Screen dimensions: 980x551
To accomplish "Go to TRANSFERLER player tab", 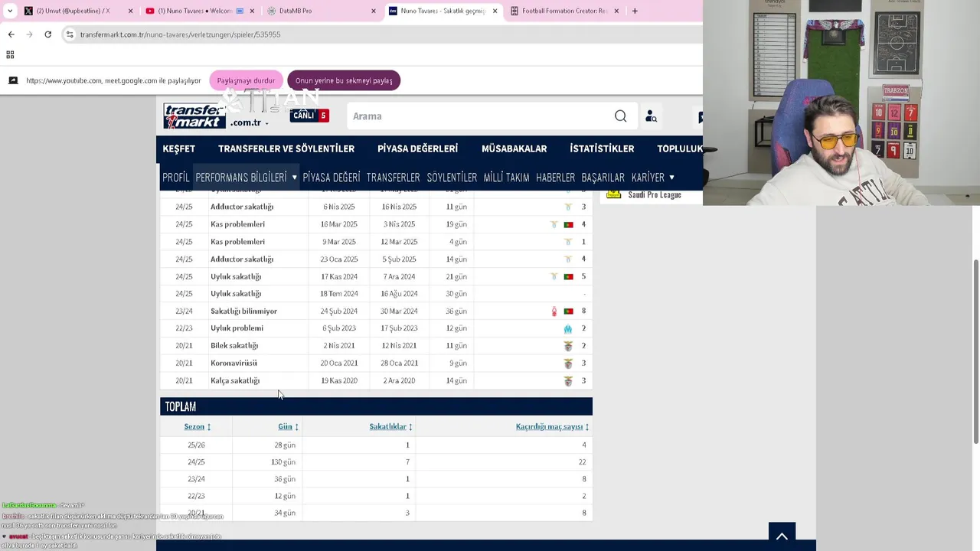I will pyautogui.click(x=393, y=178).
